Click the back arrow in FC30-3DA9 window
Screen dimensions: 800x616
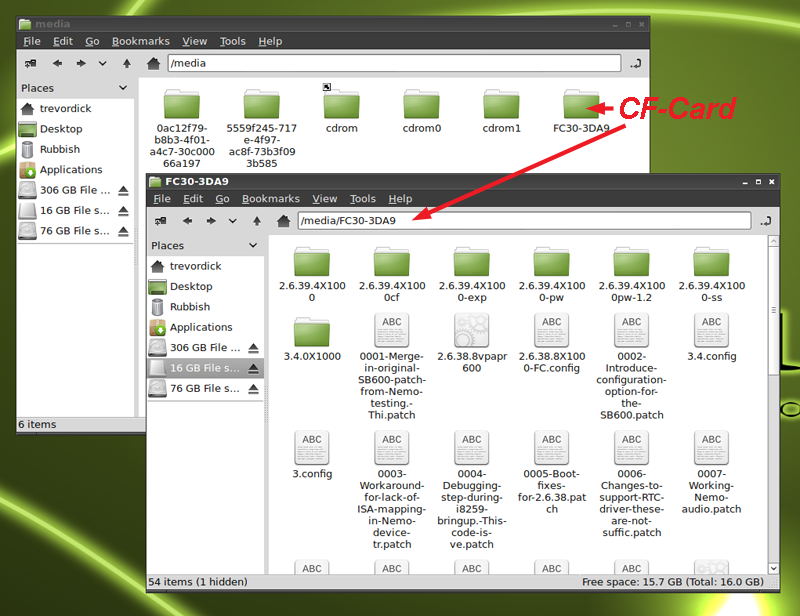[187, 221]
